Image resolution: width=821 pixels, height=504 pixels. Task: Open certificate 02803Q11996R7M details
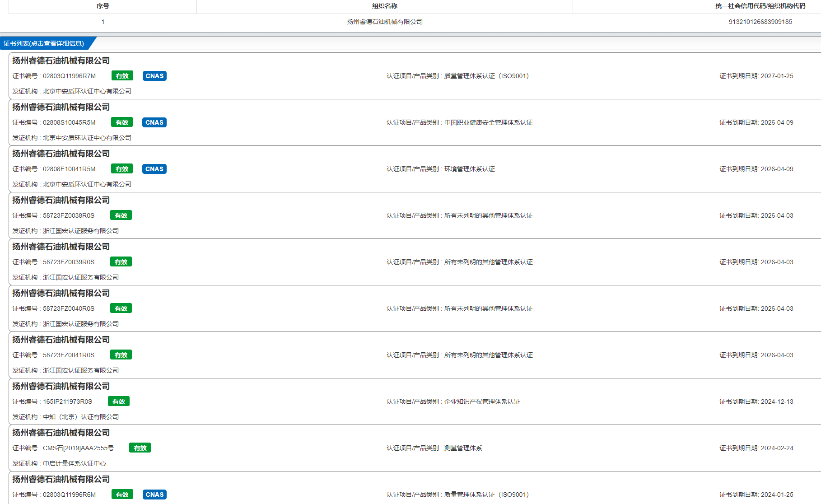[x=415, y=76]
